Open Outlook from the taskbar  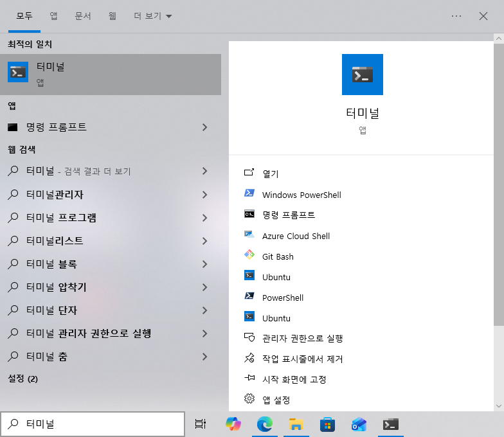tap(359, 424)
